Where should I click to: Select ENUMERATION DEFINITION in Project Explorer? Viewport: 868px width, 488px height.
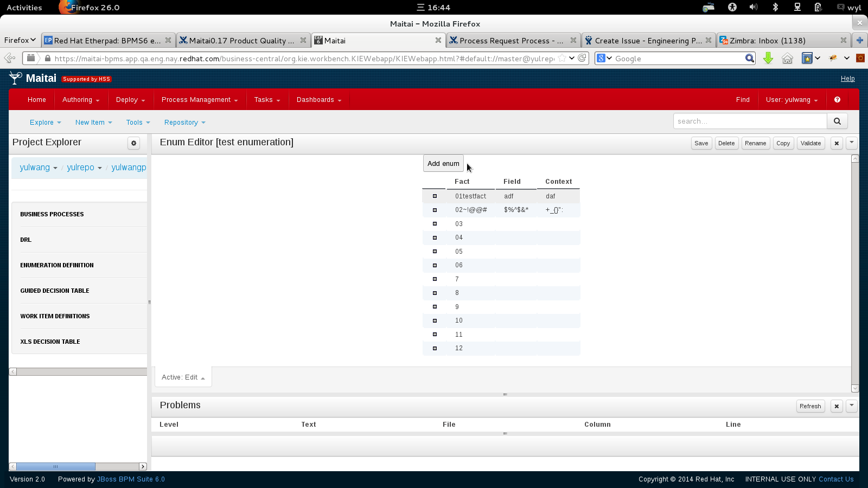(57, 265)
